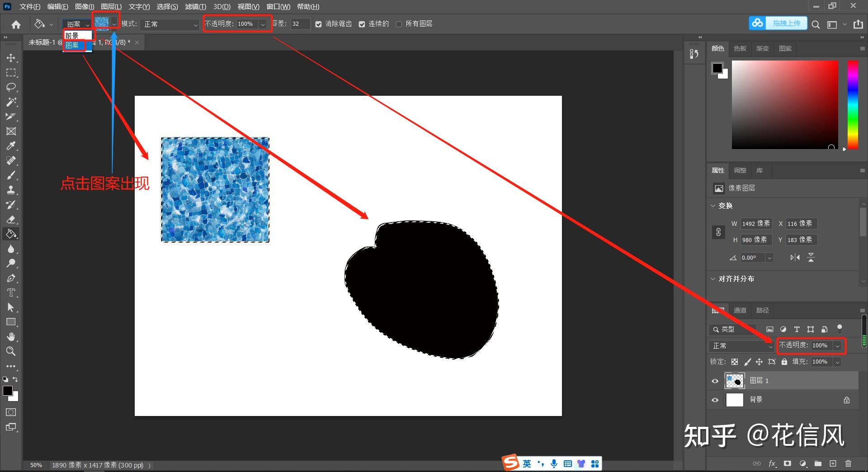
Task: Switch to the 调整 tab
Action: (740, 170)
